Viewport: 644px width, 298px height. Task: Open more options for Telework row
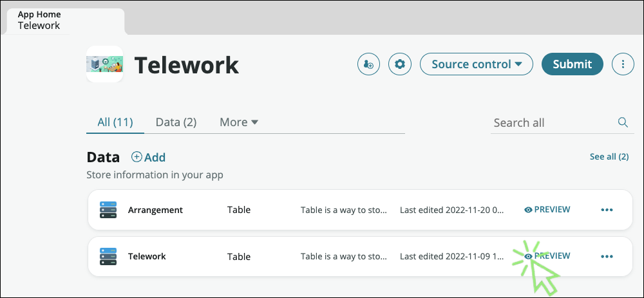pyautogui.click(x=607, y=256)
